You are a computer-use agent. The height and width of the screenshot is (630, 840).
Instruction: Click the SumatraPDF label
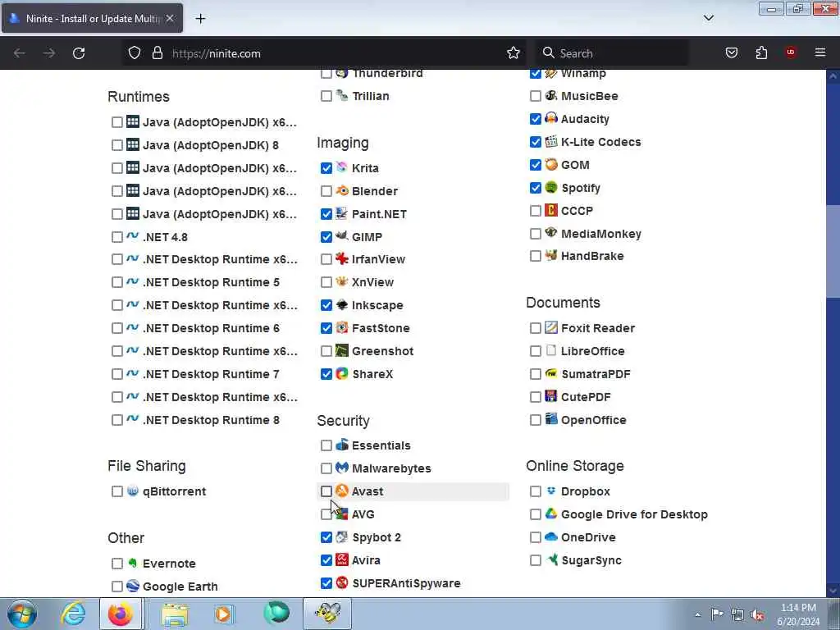[596, 374]
